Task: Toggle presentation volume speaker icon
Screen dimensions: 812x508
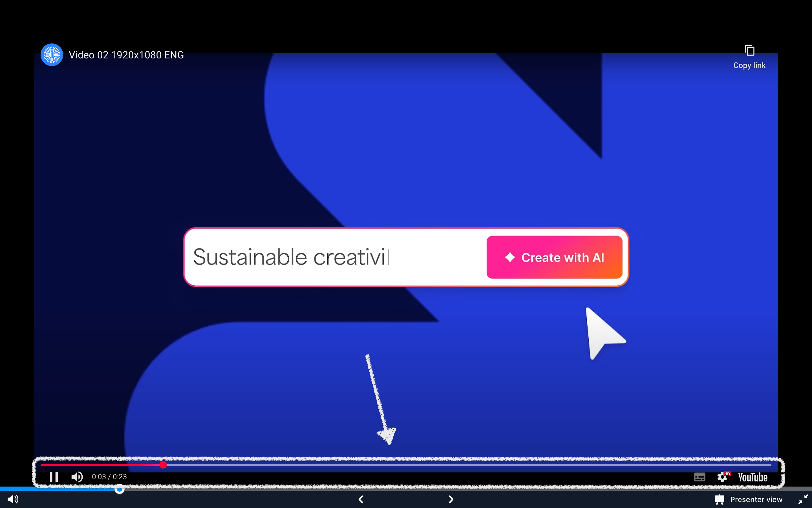Action: tap(13, 499)
